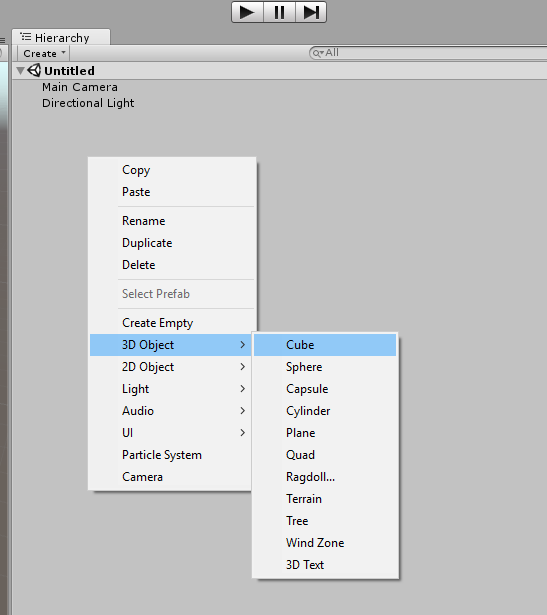This screenshot has height=615, width=547.
Task: Open the 2D Object submenu entry
Action: (171, 367)
